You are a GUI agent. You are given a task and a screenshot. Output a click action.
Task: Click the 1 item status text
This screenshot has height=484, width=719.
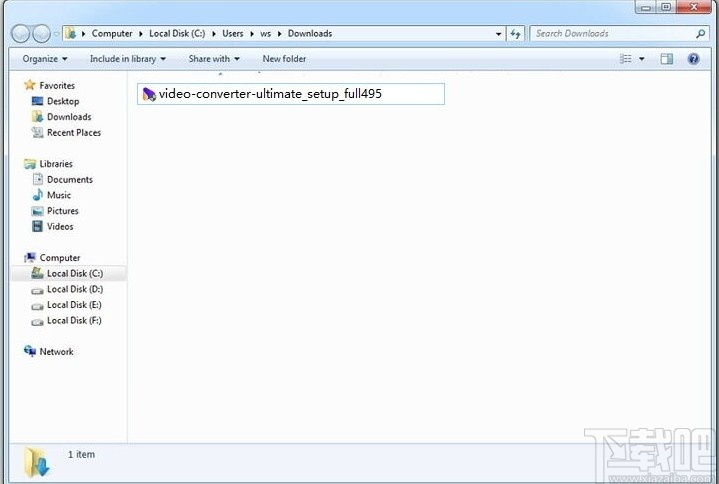pyautogui.click(x=82, y=454)
